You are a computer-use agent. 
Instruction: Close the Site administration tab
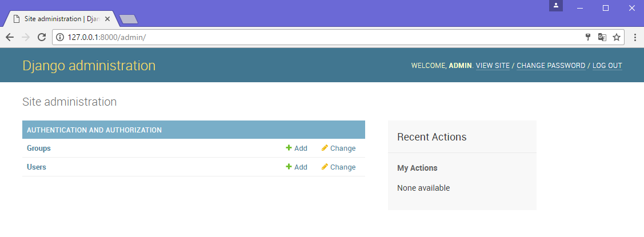107,19
